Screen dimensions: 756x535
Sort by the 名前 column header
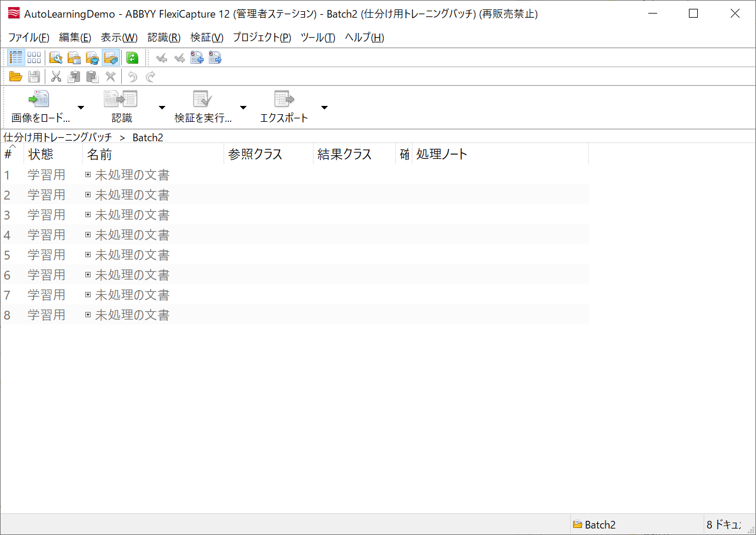pos(154,154)
